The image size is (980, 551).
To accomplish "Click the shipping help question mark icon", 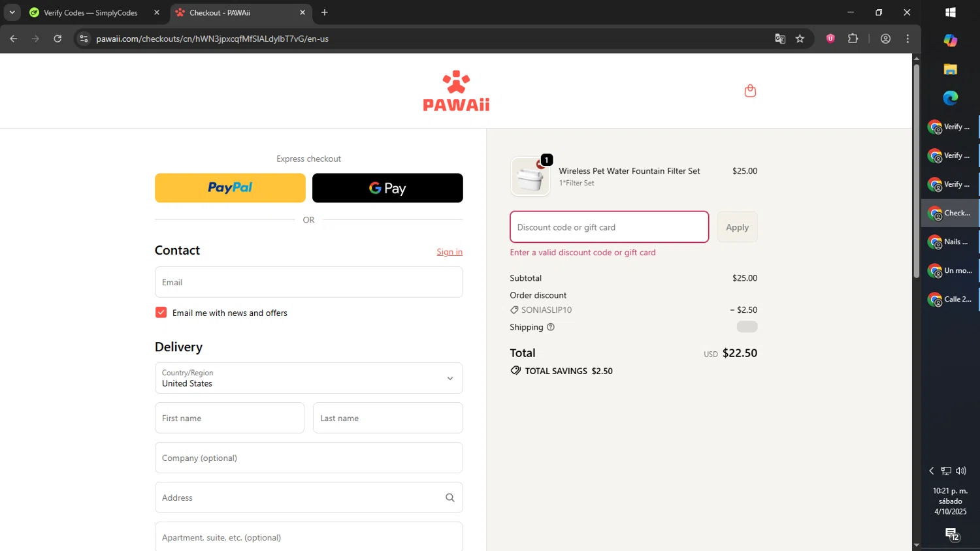I will (x=551, y=327).
